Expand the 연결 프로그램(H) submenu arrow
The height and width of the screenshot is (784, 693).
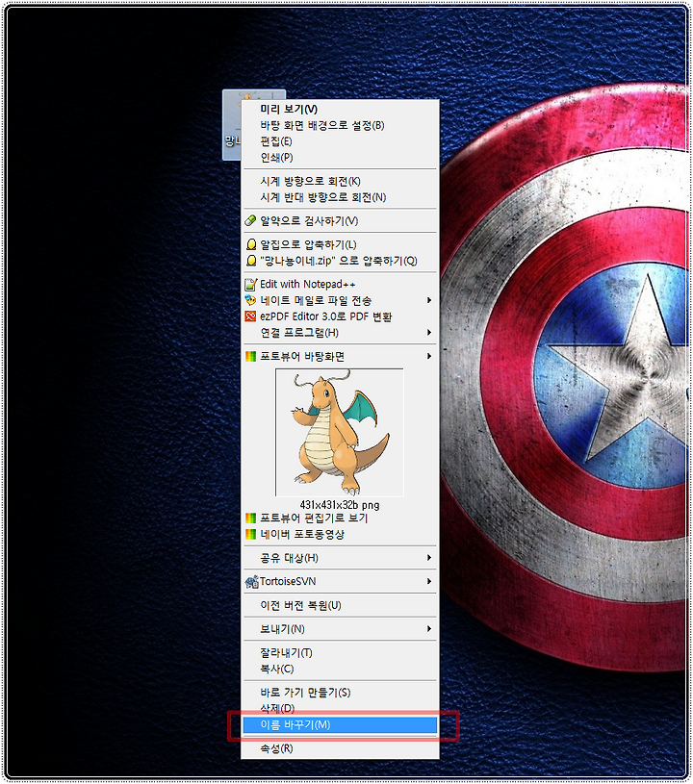click(429, 333)
